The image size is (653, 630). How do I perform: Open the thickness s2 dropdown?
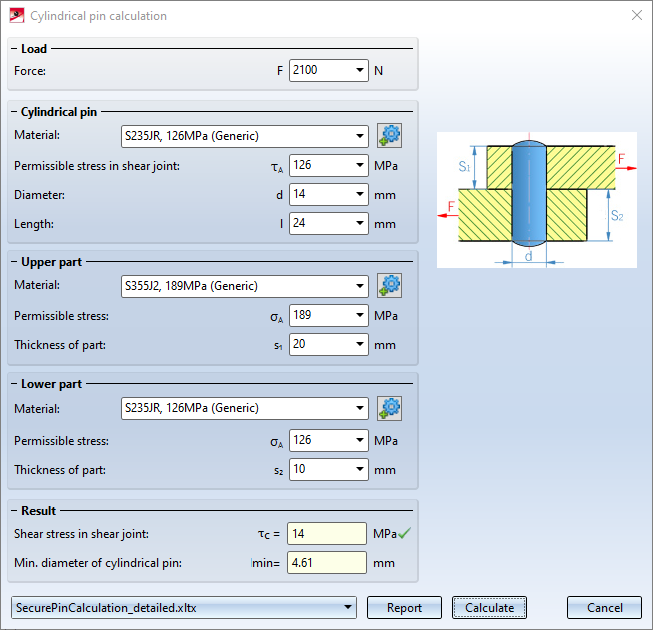(360, 469)
